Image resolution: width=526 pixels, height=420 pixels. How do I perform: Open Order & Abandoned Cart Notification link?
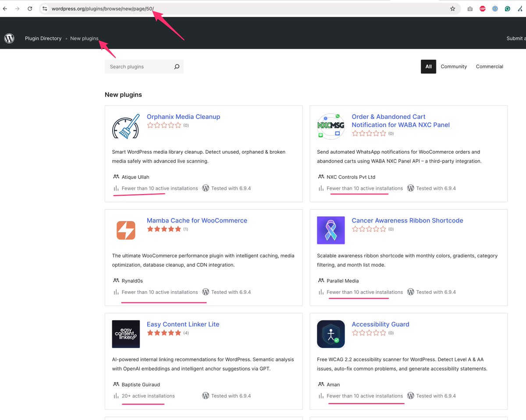tap(401, 121)
